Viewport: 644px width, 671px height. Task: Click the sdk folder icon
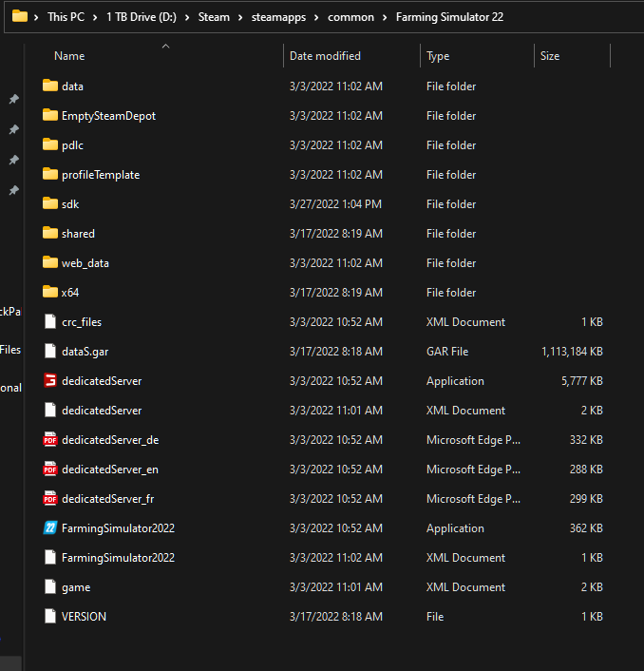[50, 203]
